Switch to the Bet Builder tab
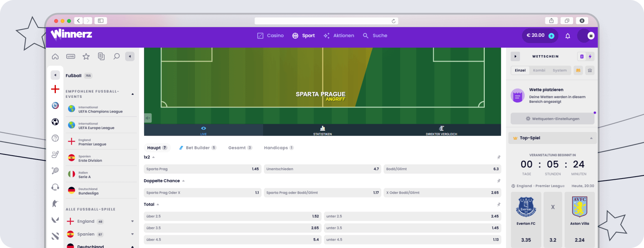This screenshot has width=644, height=248. tap(198, 148)
